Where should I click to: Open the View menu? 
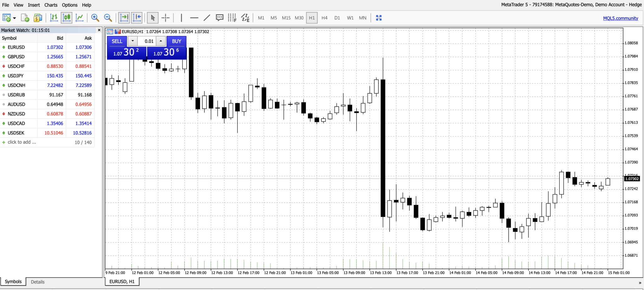18,5
